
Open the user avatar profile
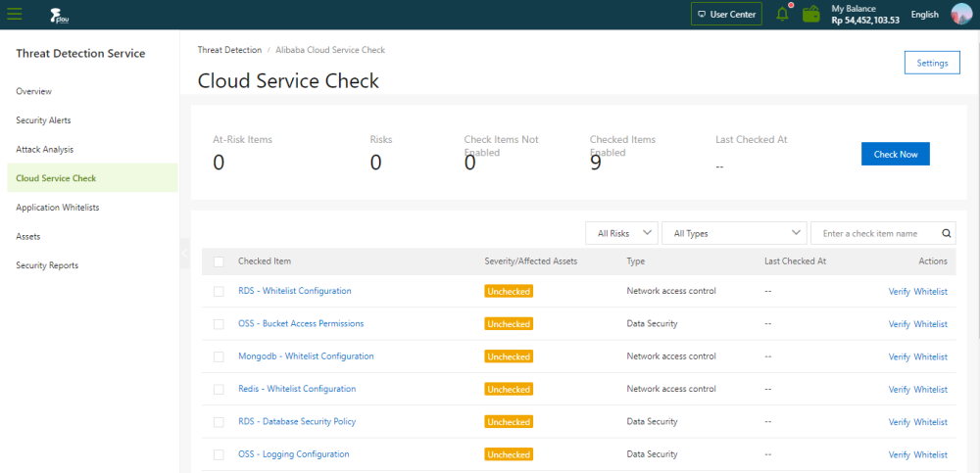[961, 14]
